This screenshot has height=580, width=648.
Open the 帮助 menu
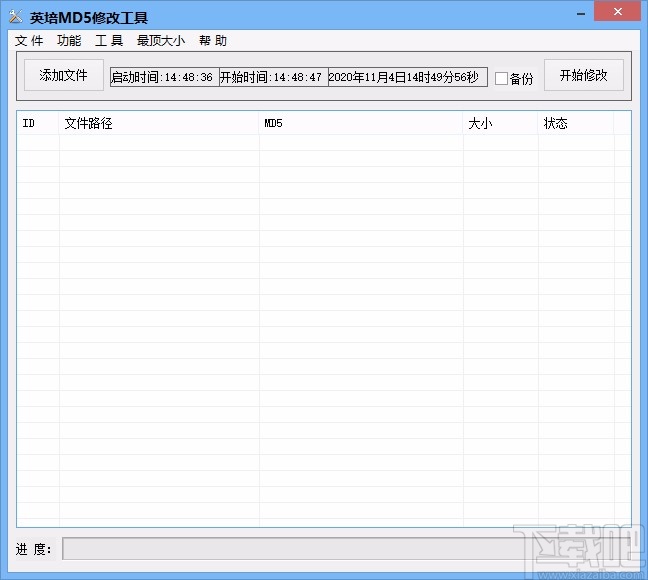click(213, 41)
